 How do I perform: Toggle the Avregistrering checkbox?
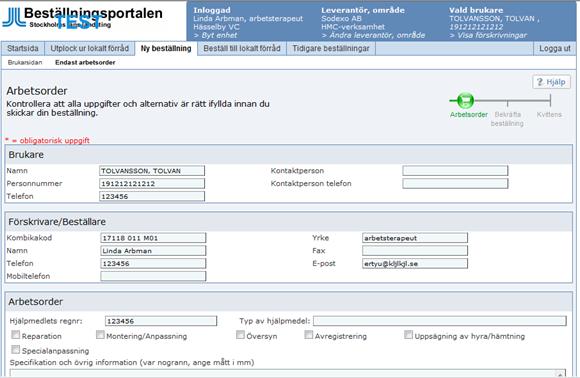click(308, 335)
